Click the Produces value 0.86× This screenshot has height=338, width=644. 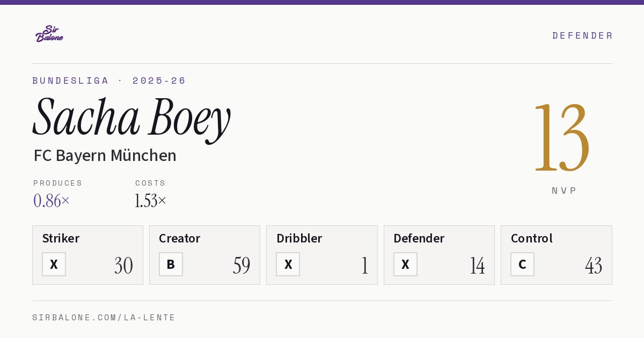point(52,201)
